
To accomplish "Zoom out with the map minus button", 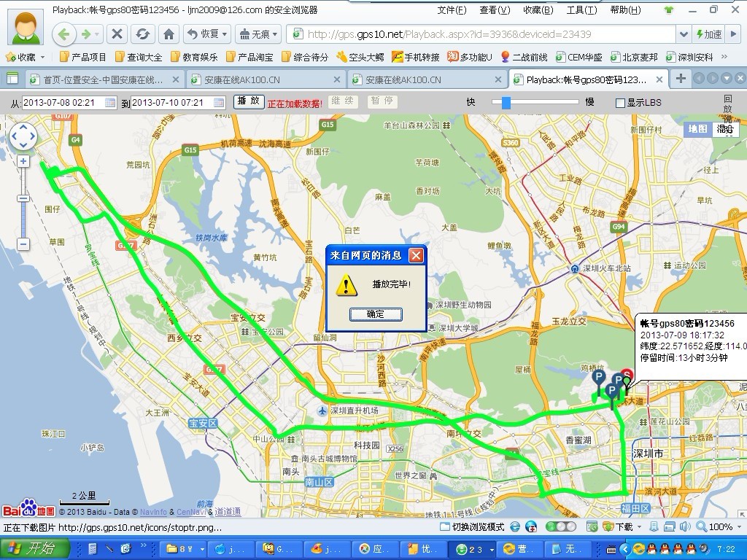I will click(x=23, y=244).
